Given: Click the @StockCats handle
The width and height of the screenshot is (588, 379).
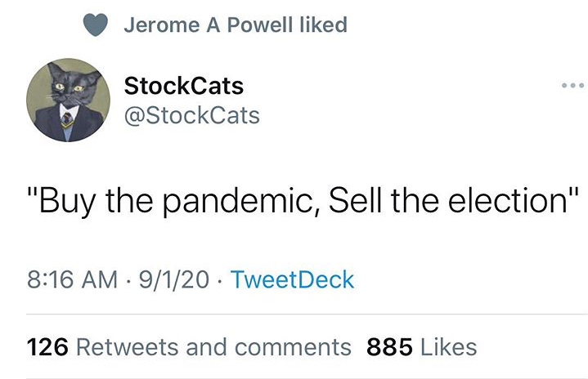Looking at the screenshot, I should point(191,115).
